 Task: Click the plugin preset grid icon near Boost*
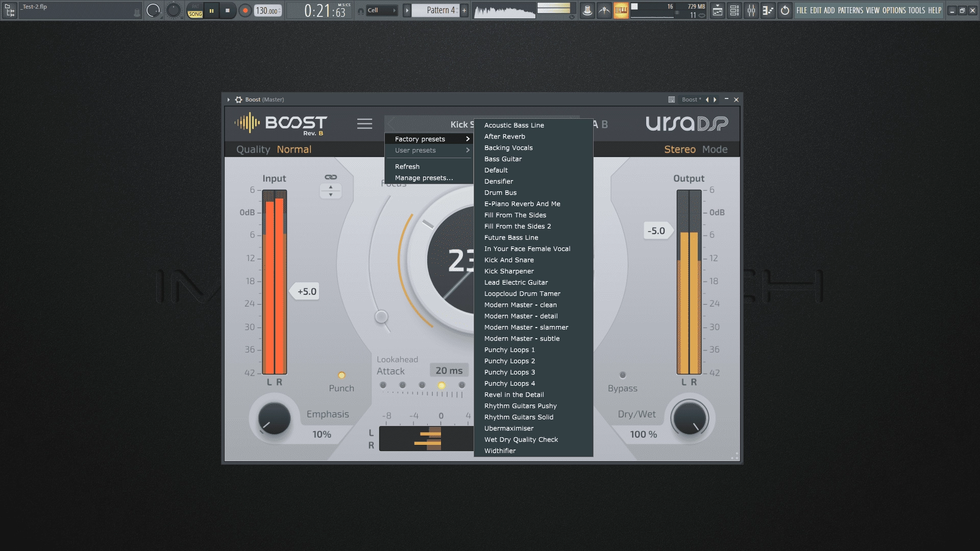click(x=672, y=99)
